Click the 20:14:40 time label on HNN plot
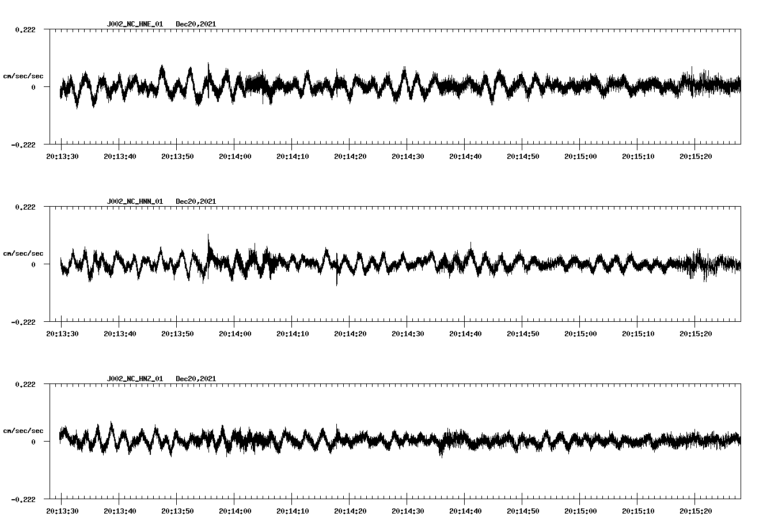This screenshot has width=782, height=532. [x=465, y=334]
